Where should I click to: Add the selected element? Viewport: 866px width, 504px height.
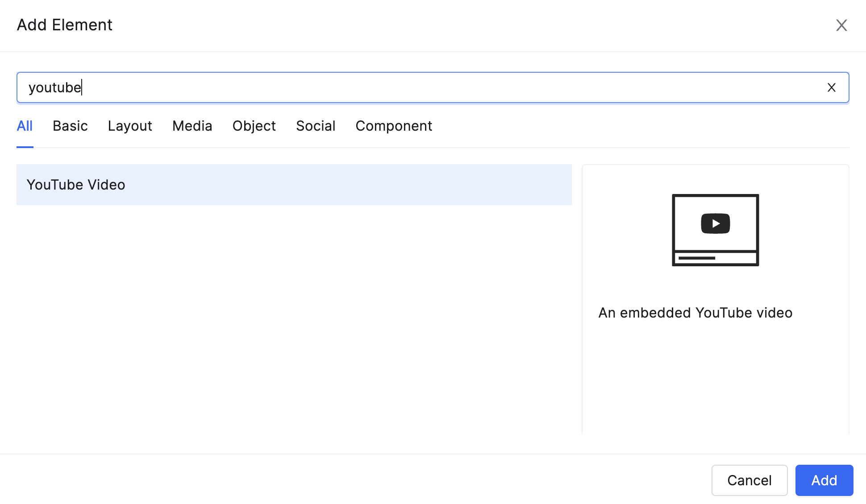[x=824, y=480]
